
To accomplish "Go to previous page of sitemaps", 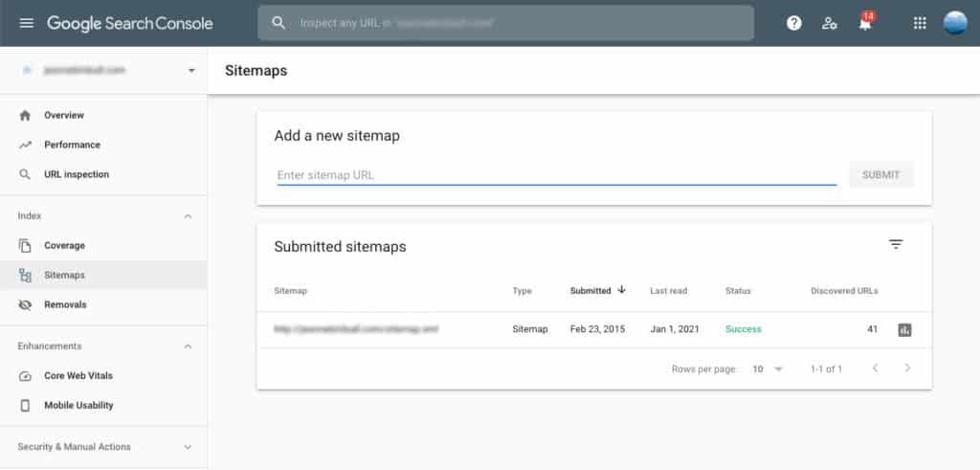I will (875, 369).
